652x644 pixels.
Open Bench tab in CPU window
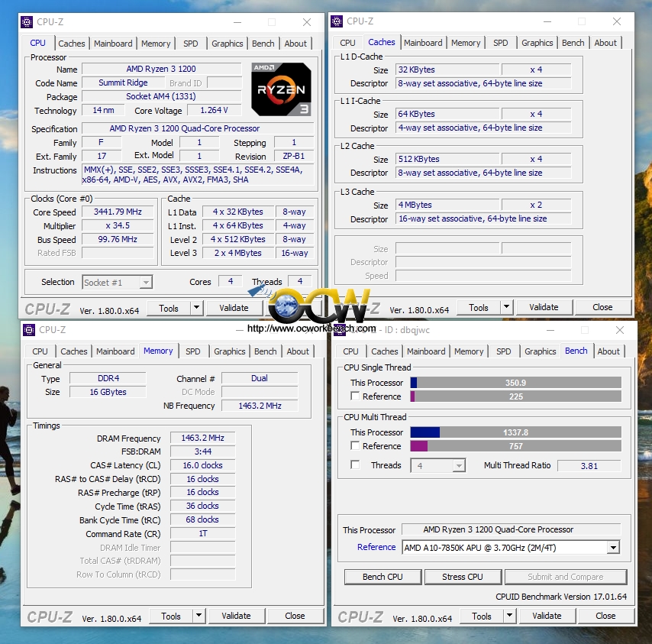[x=263, y=44]
